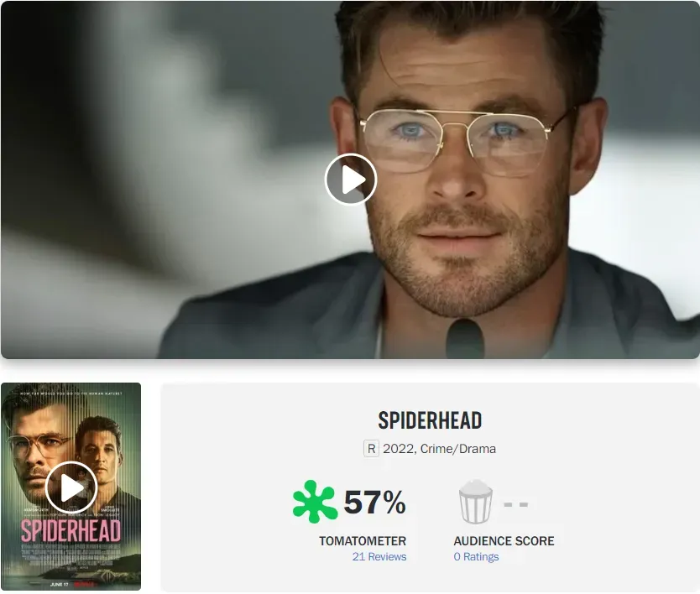Click the Netflix logo on the poster

pyautogui.click(x=83, y=584)
